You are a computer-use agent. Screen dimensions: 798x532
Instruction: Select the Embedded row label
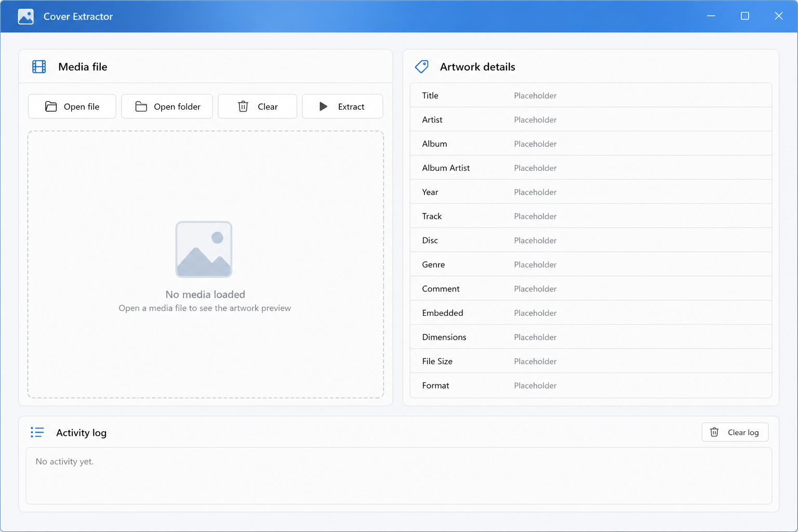click(x=443, y=313)
